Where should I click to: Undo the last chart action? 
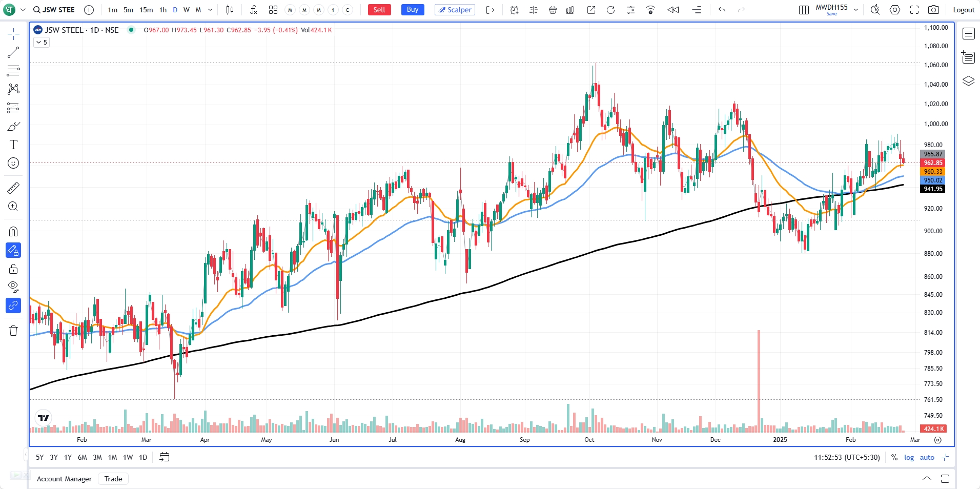(x=722, y=10)
